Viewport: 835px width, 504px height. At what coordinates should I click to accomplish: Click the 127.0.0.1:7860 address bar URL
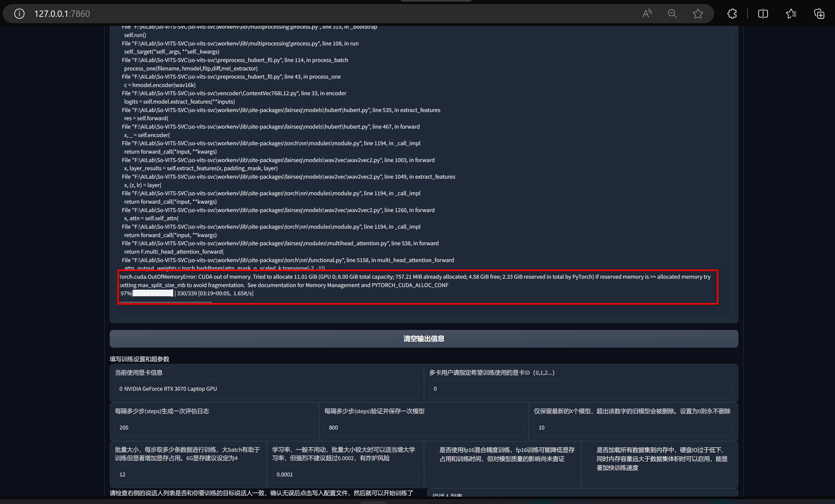pos(62,14)
